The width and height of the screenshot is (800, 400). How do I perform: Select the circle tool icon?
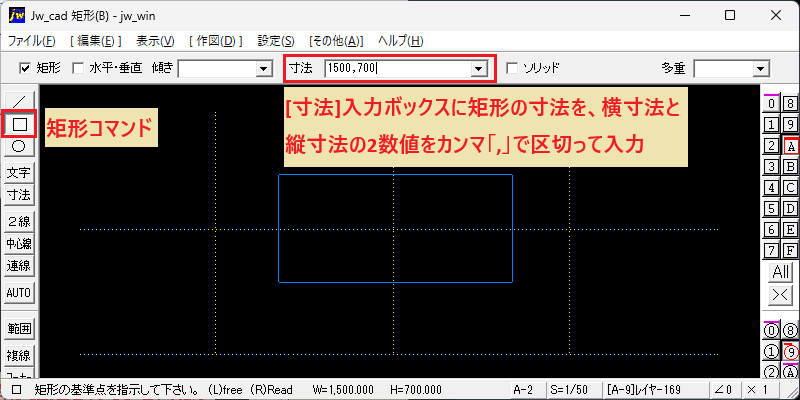pos(19,146)
